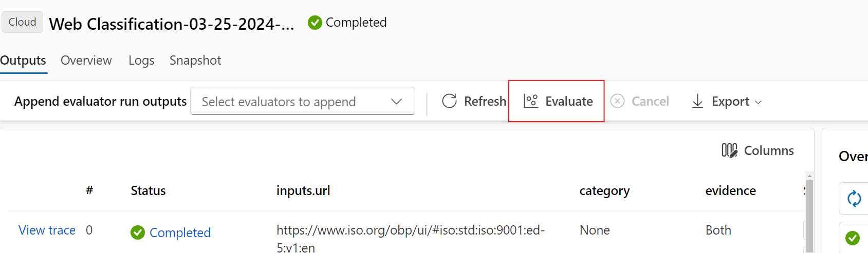Click the Cancel circled X icon

tap(617, 101)
